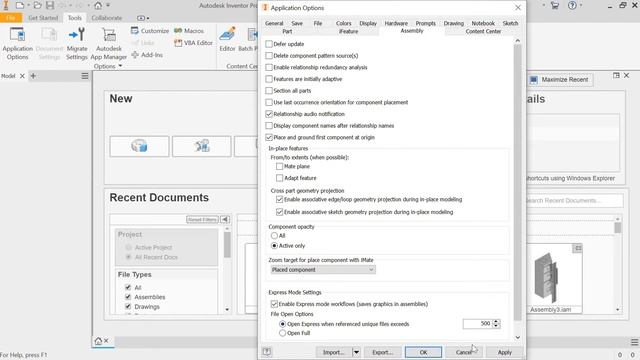Create a new assembly from New panel
The height and width of the screenshot is (360, 640).
pos(202,146)
